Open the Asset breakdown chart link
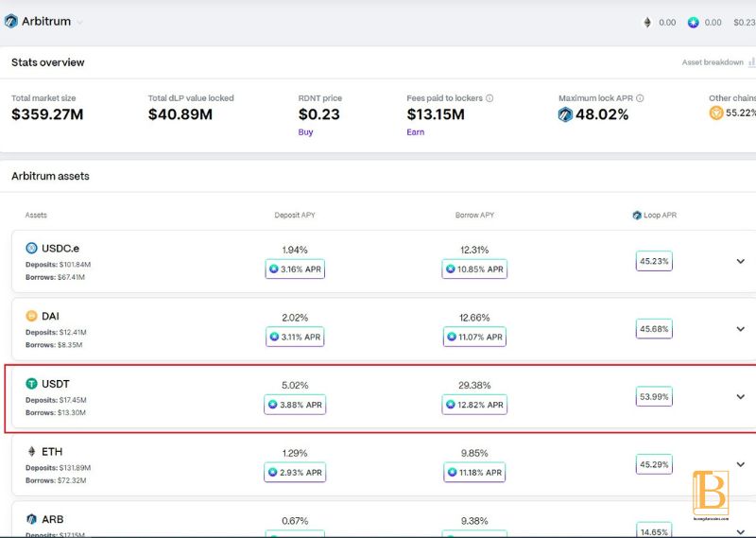Screen dimensions: 756x538 (718, 62)
